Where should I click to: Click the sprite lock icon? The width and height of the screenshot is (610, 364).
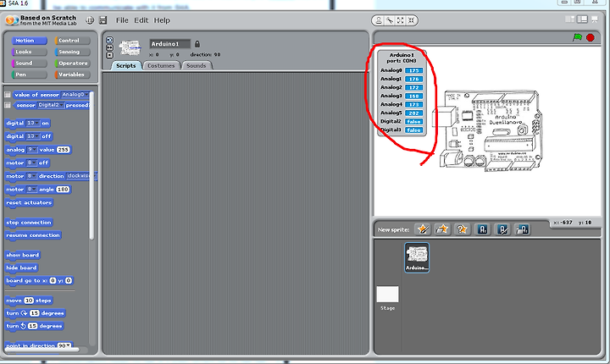tap(197, 44)
